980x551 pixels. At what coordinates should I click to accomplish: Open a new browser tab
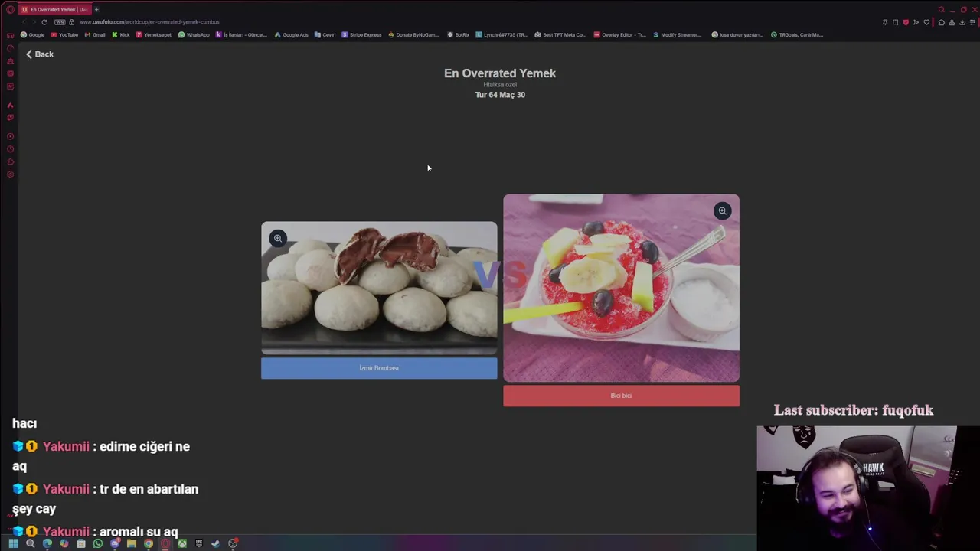(x=96, y=9)
